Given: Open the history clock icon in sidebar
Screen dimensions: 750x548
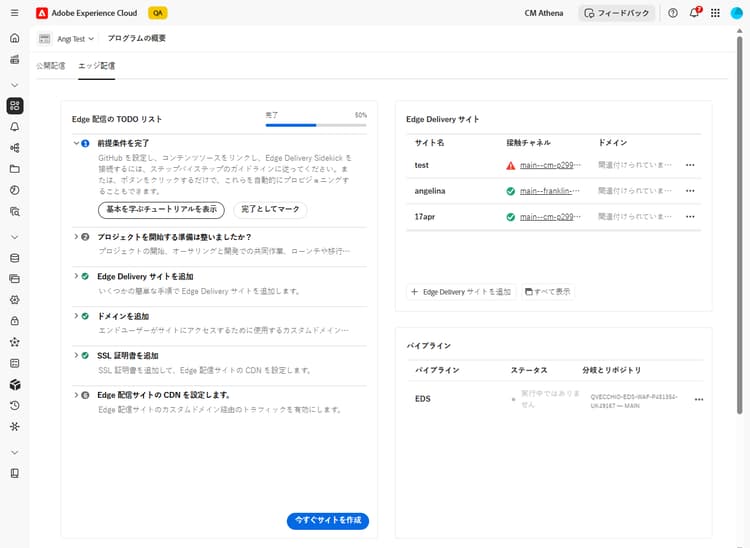Looking at the screenshot, I should (x=15, y=406).
